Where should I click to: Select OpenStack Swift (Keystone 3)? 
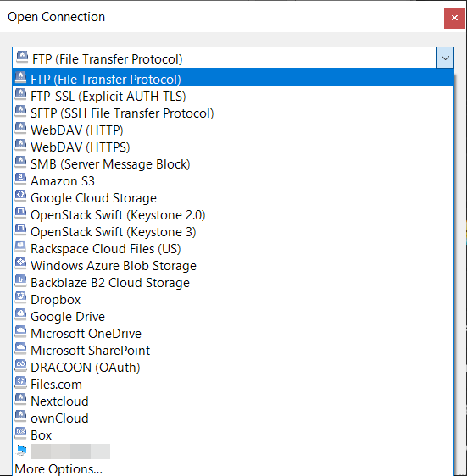(233, 232)
